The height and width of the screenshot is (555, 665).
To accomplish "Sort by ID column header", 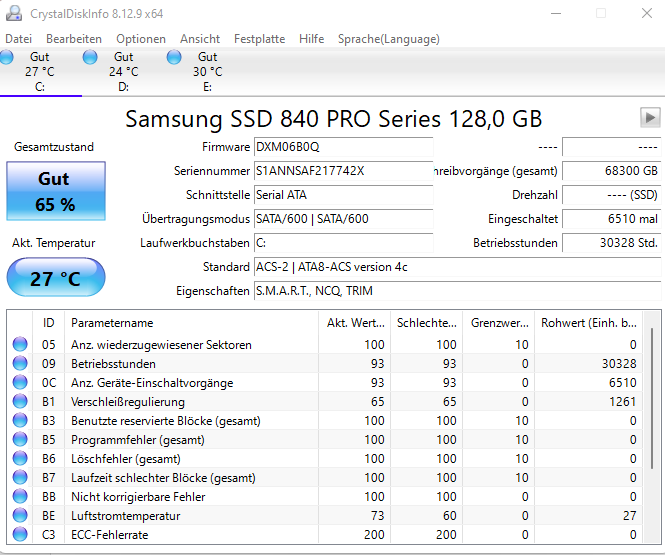I will 48,323.
